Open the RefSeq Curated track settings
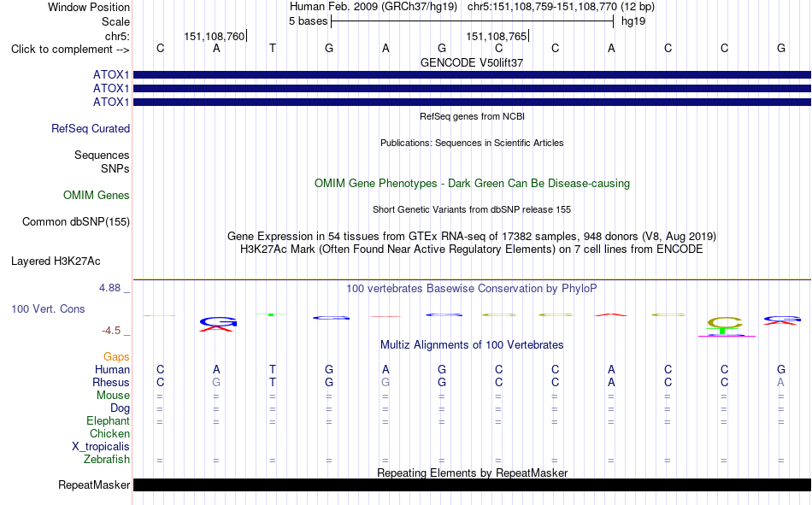812x505 pixels. pyautogui.click(x=90, y=128)
